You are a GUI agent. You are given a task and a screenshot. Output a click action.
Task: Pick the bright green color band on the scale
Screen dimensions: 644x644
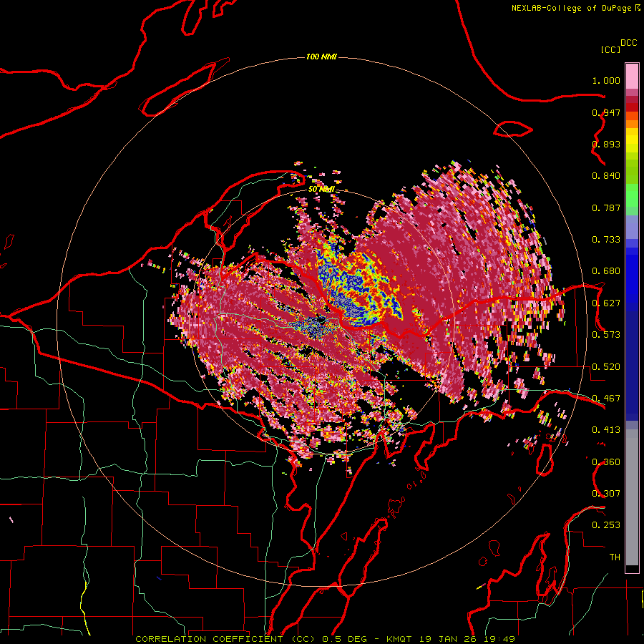point(632,195)
